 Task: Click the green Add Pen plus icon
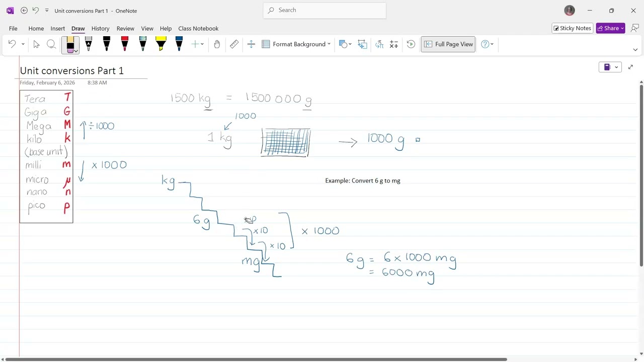pyautogui.click(x=195, y=44)
